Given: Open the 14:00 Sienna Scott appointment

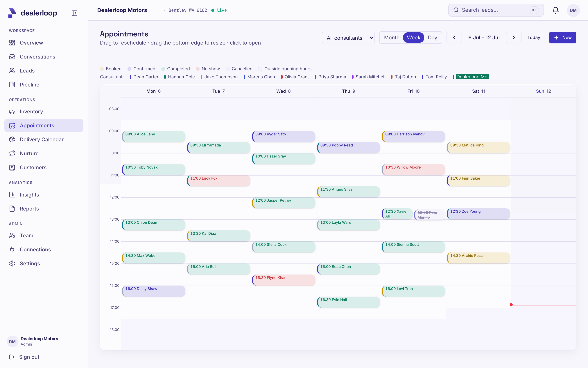Looking at the screenshot, I should (413, 247).
